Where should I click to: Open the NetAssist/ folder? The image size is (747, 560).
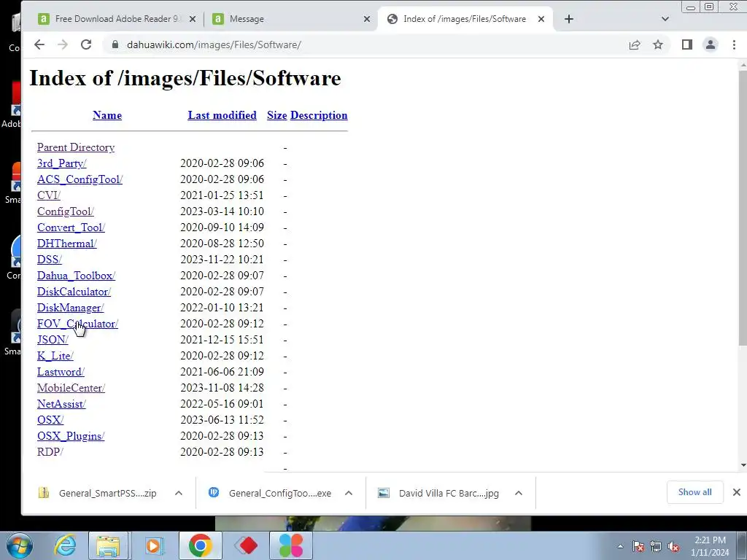pyautogui.click(x=61, y=404)
